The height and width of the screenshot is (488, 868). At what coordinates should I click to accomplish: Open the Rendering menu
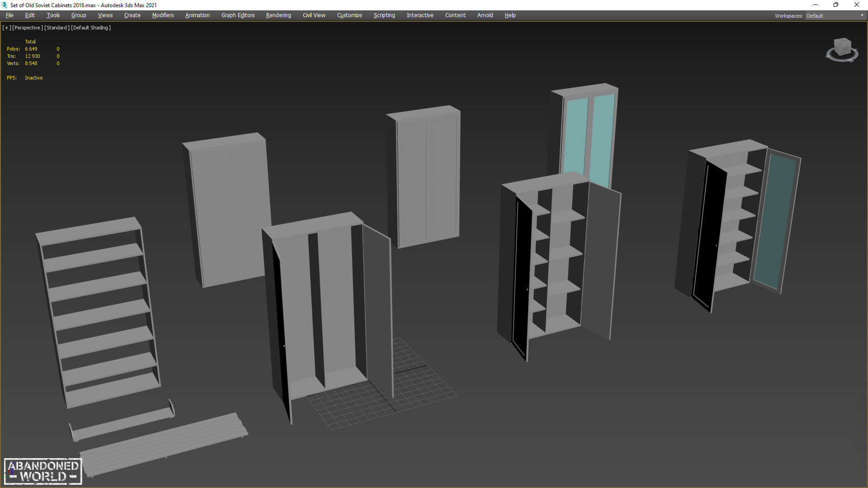tap(278, 15)
